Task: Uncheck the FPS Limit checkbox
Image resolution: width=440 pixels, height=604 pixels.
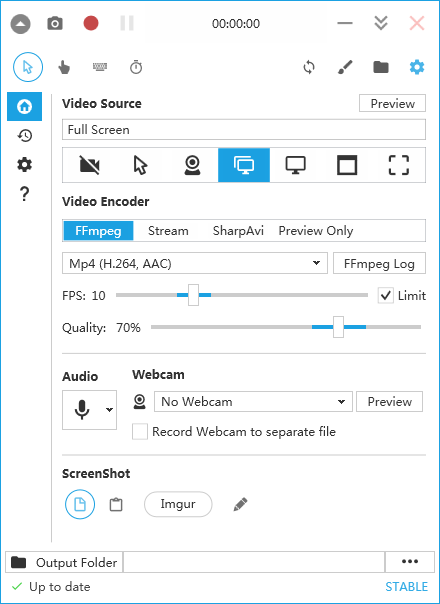Action: [x=386, y=295]
